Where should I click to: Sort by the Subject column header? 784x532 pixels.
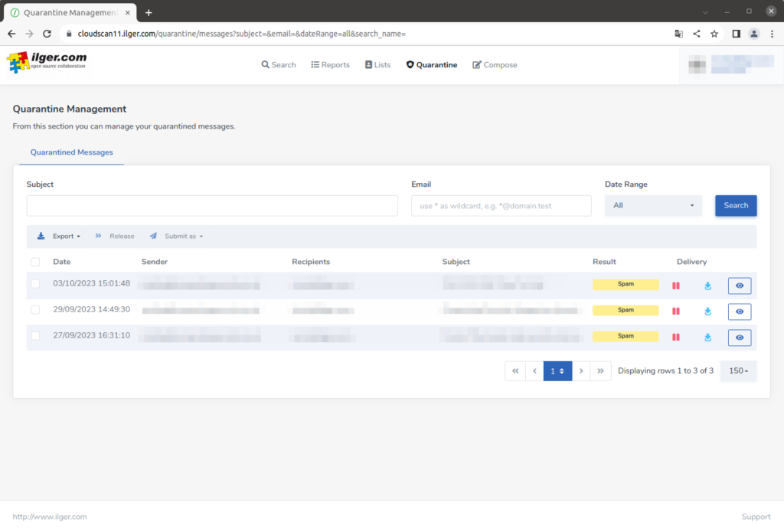coord(456,262)
